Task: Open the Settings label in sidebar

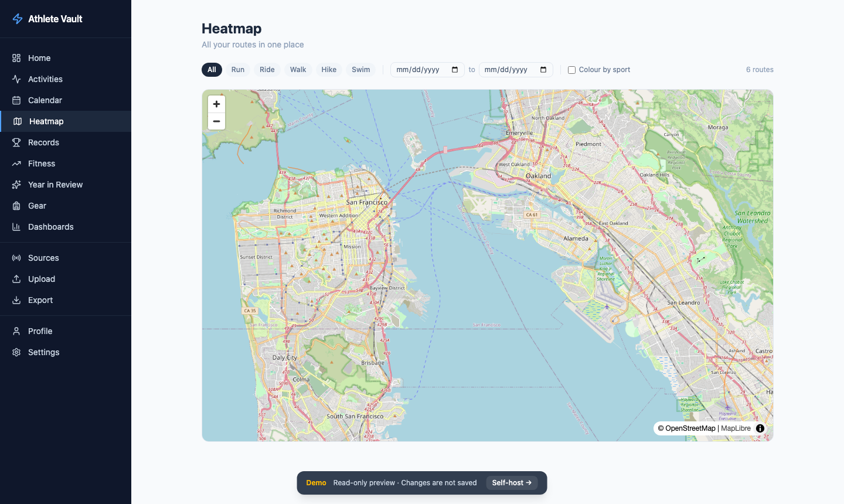Action: coord(44,352)
